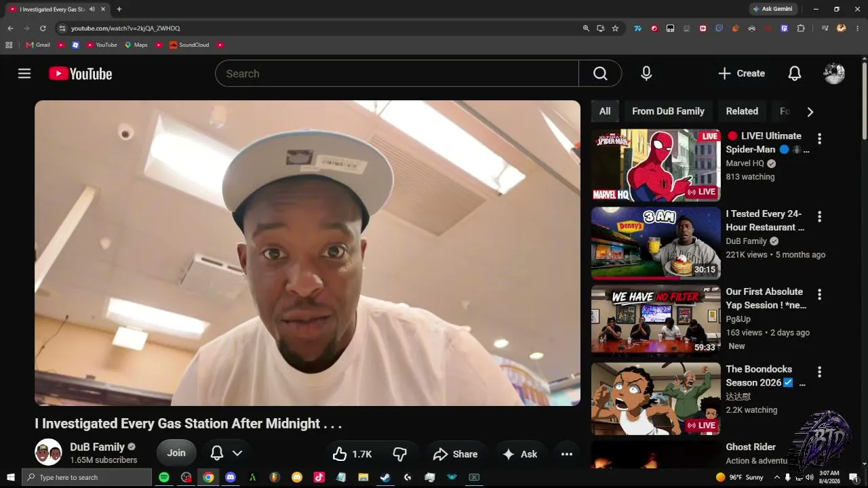Show more filter chips with right arrow

coord(810,112)
